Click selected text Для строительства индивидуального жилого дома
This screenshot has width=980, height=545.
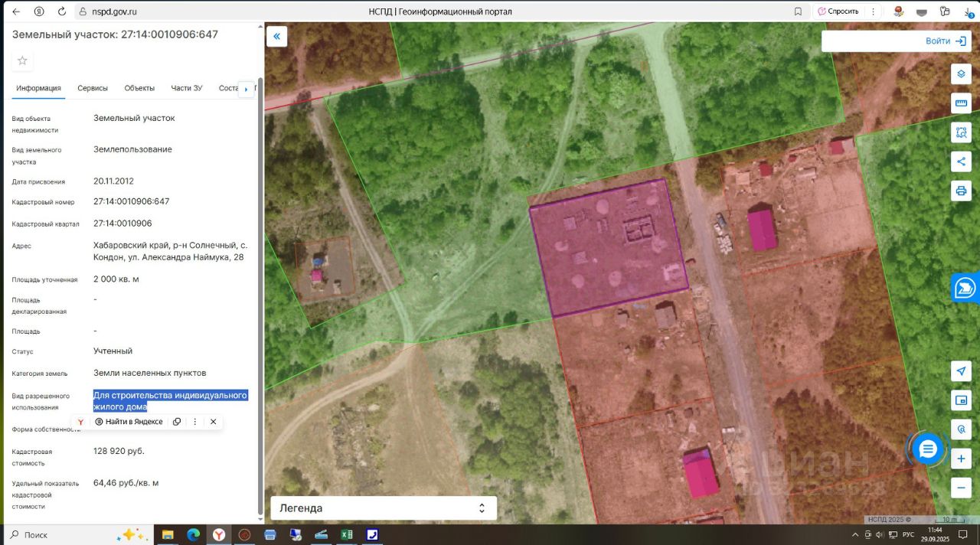(170, 401)
